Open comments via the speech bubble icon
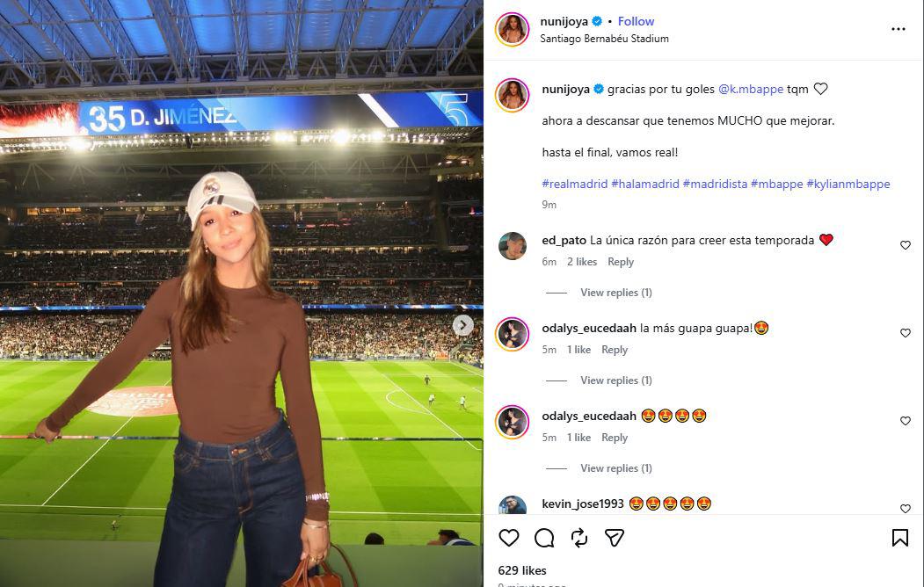 pos(543,537)
